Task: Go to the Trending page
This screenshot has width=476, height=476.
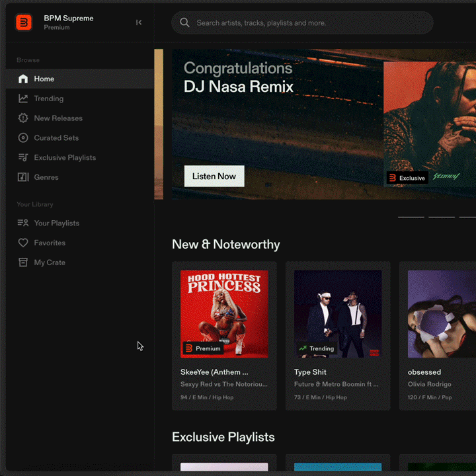Action: [79, 99]
